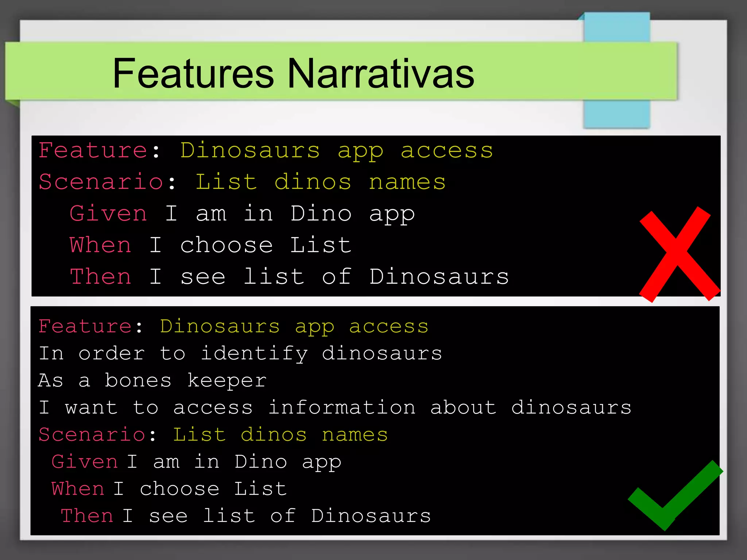Click the line 'As a bones keeper'

pos(152,380)
